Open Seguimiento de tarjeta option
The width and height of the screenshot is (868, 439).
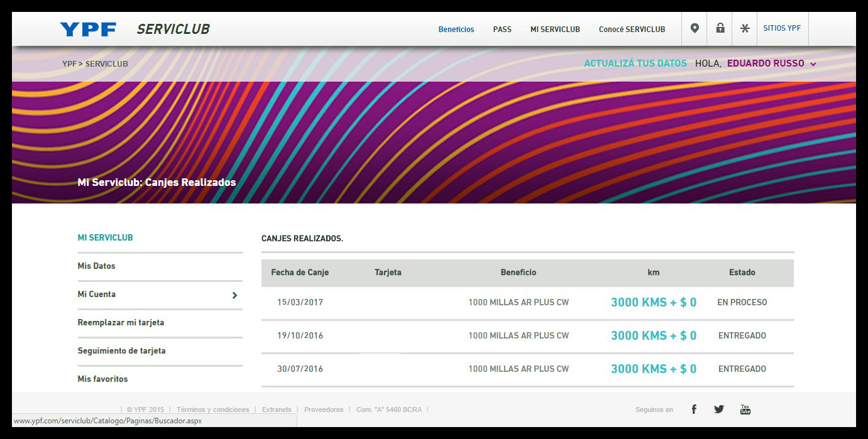[121, 351]
